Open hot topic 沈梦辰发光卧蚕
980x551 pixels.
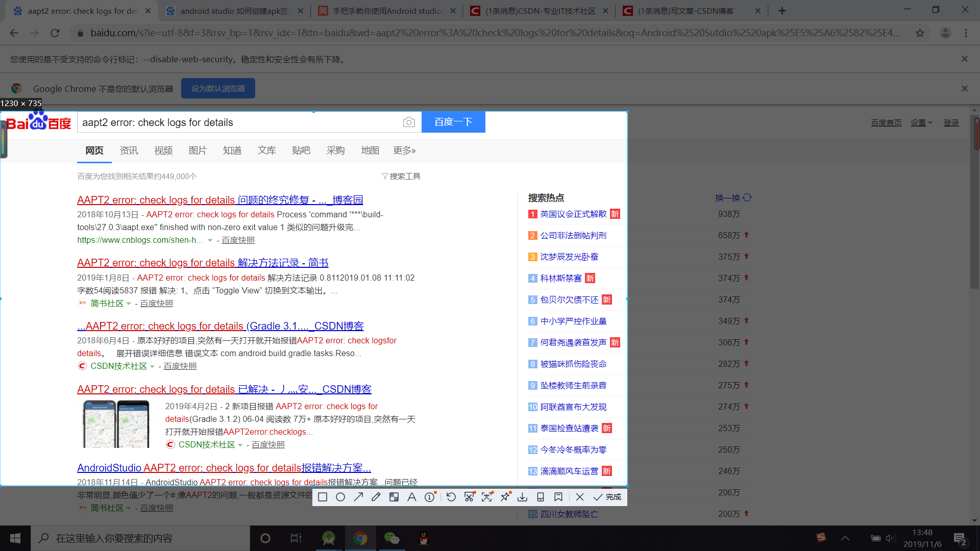[x=569, y=257]
